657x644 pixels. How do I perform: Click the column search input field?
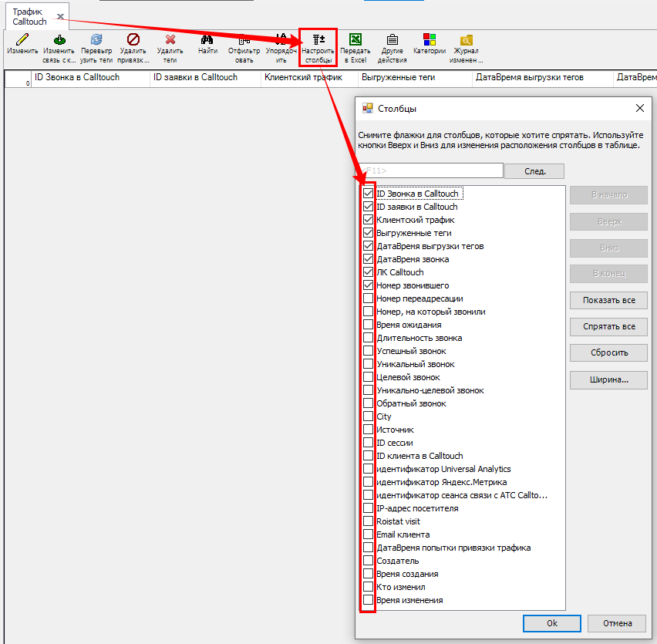(x=432, y=170)
